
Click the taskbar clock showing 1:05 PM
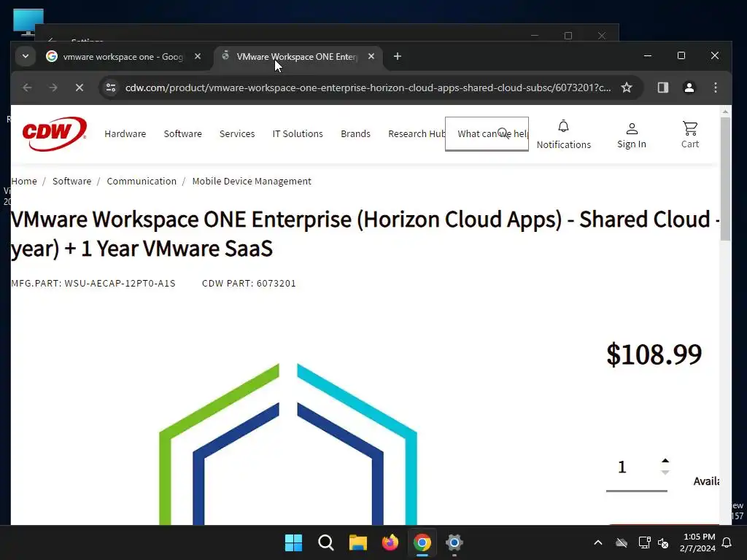click(x=697, y=542)
